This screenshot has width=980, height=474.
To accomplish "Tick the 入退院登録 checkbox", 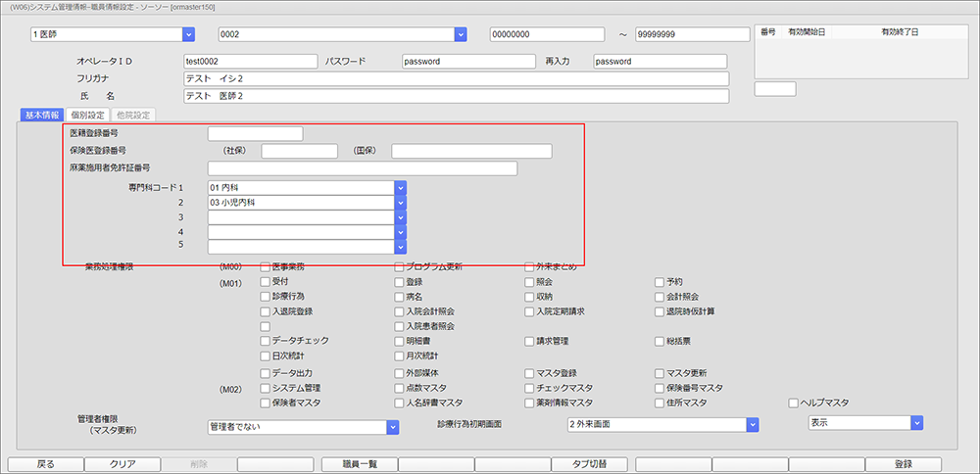I will (265, 311).
